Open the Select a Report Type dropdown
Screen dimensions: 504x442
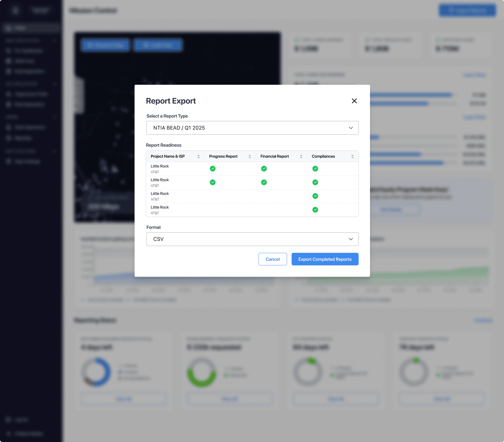point(252,128)
